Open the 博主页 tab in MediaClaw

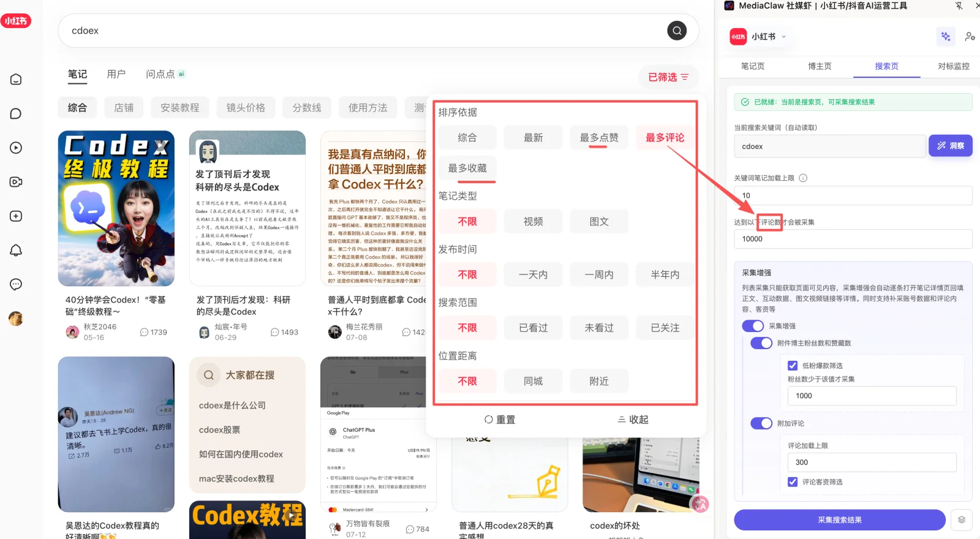pos(820,66)
